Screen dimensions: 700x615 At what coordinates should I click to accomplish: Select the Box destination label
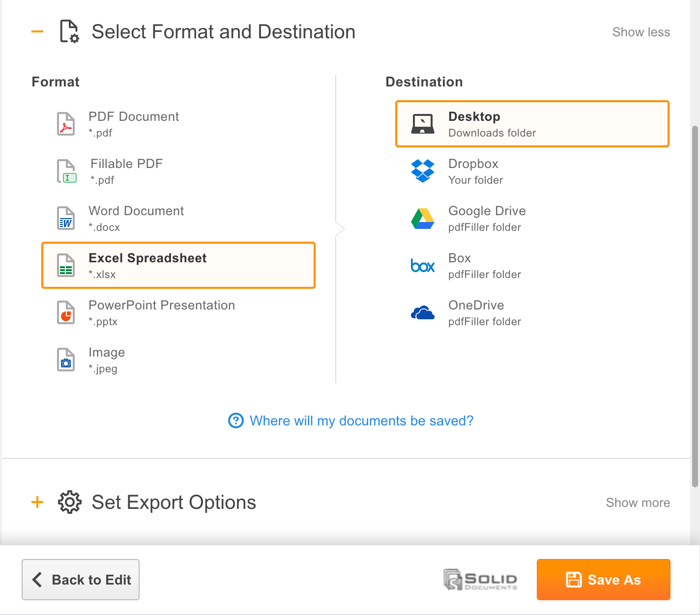pos(460,258)
